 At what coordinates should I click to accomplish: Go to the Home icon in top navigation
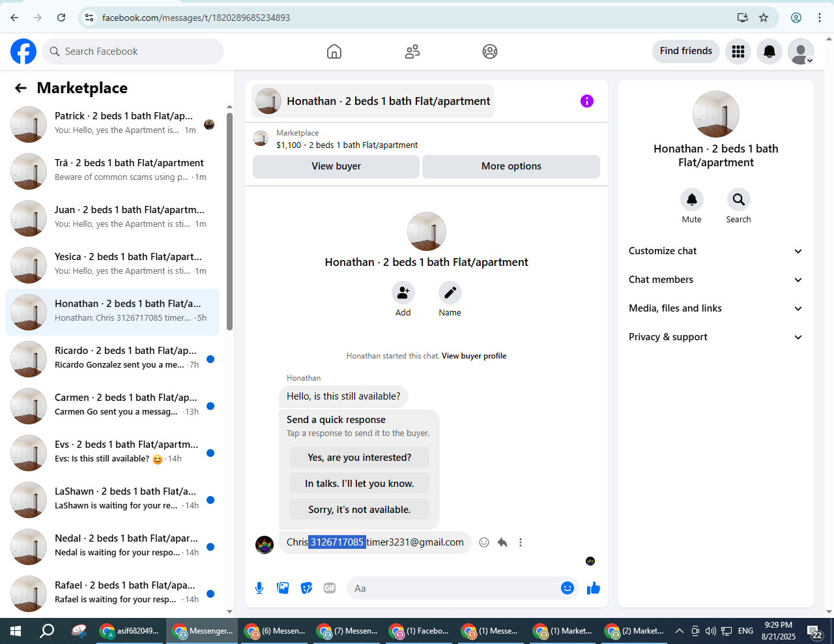(x=334, y=51)
